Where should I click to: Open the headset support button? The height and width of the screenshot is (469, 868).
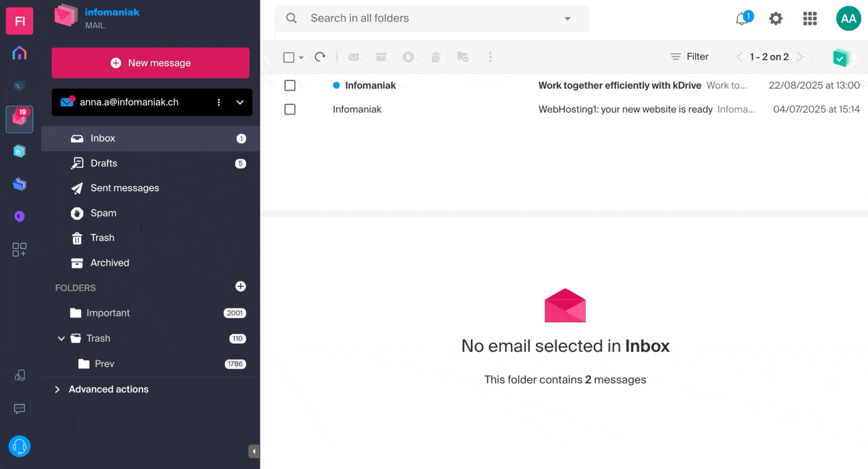(x=20, y=446)
